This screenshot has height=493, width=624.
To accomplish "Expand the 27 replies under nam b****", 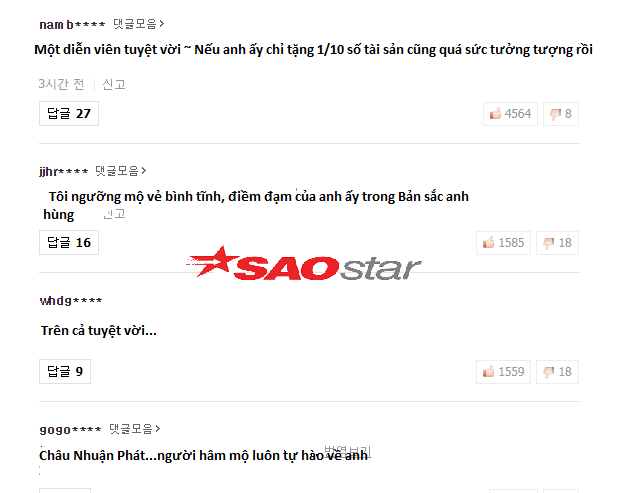I will pos(69,113).
